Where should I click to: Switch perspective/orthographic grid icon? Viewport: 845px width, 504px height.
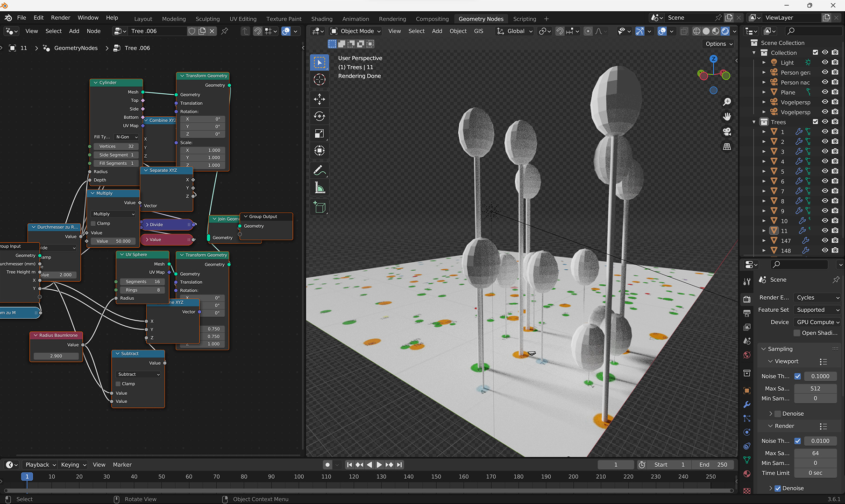(727, 147)
